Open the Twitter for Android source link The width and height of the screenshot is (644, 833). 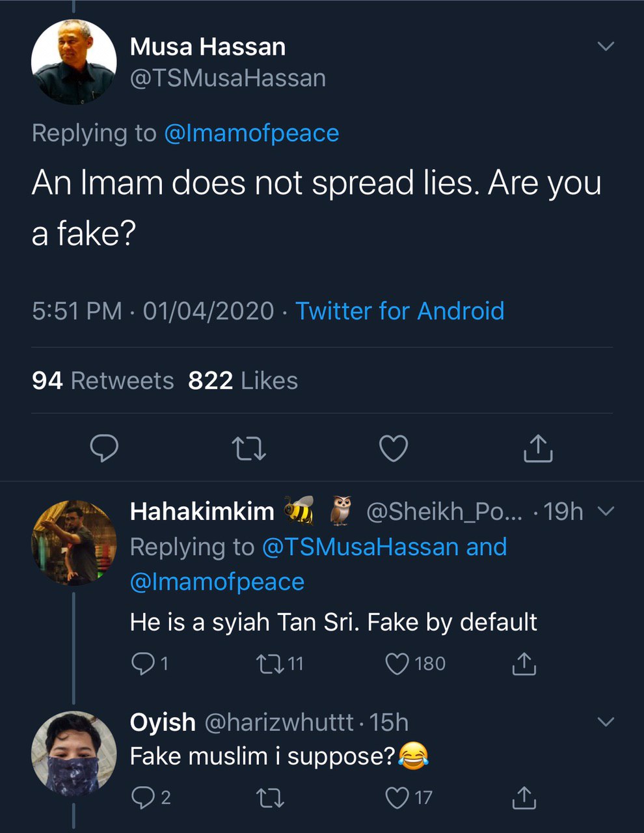coord(399,311)
